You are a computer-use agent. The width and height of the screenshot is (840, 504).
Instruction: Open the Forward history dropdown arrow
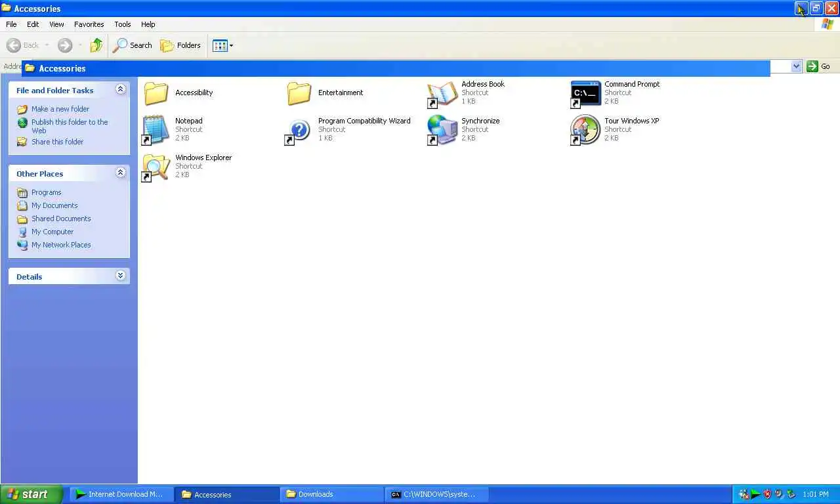80,45
